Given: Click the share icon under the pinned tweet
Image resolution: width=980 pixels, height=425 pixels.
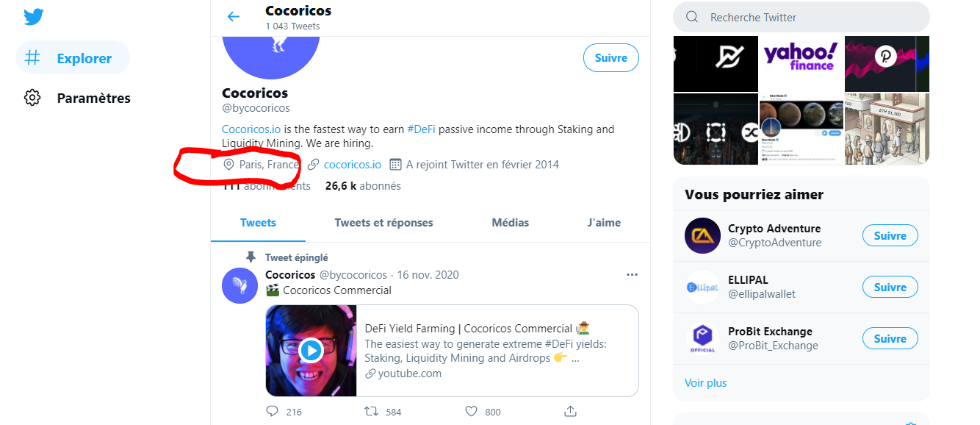Looking at the screenshot, I should click(x=570, y=412).
